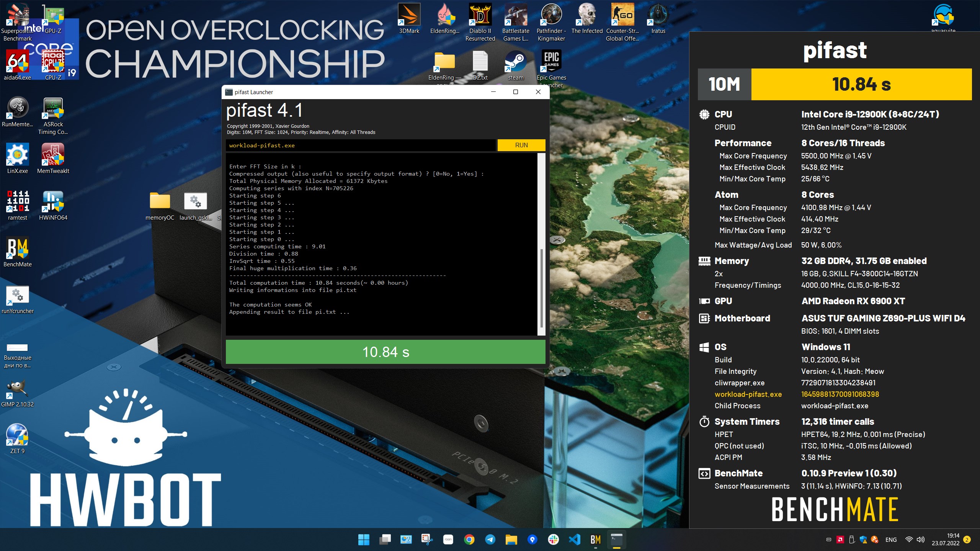The height and width of the screenshot is (551, 980).
Task: Open Google Chrome from the taskbar
Action: [469, 540]
